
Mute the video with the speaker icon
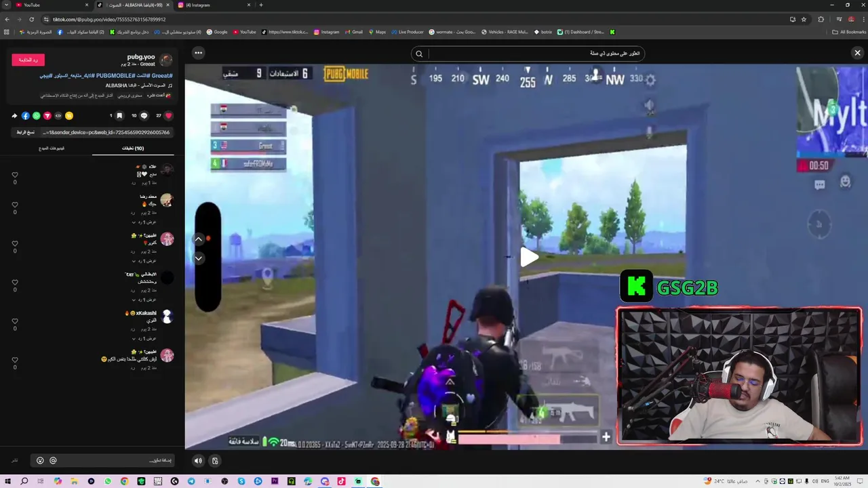click(198, 461)
